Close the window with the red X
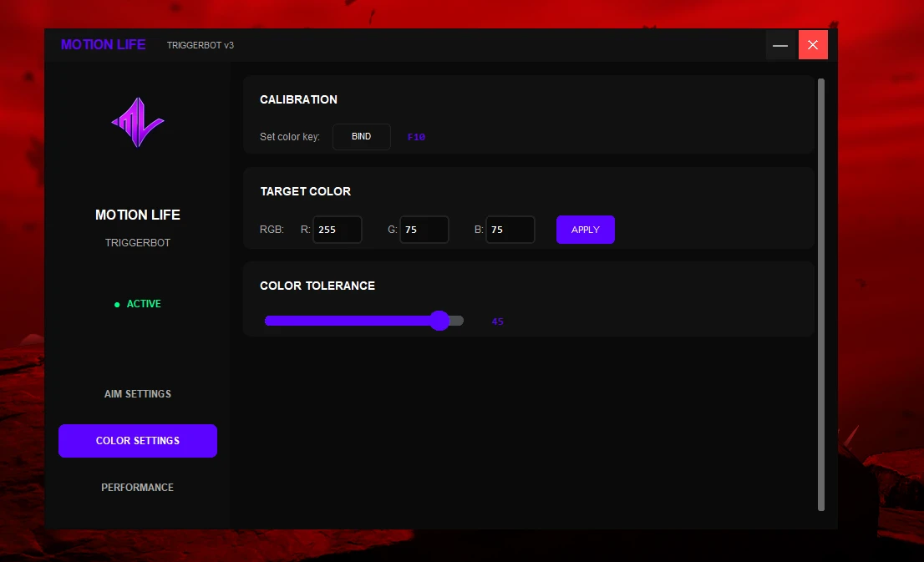 (813, 45)
